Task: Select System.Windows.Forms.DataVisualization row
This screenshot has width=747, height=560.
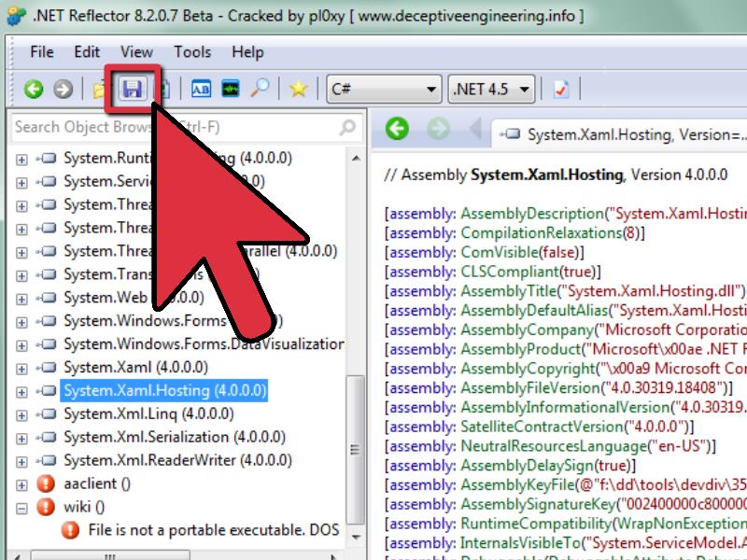Action: click(204, 344)
